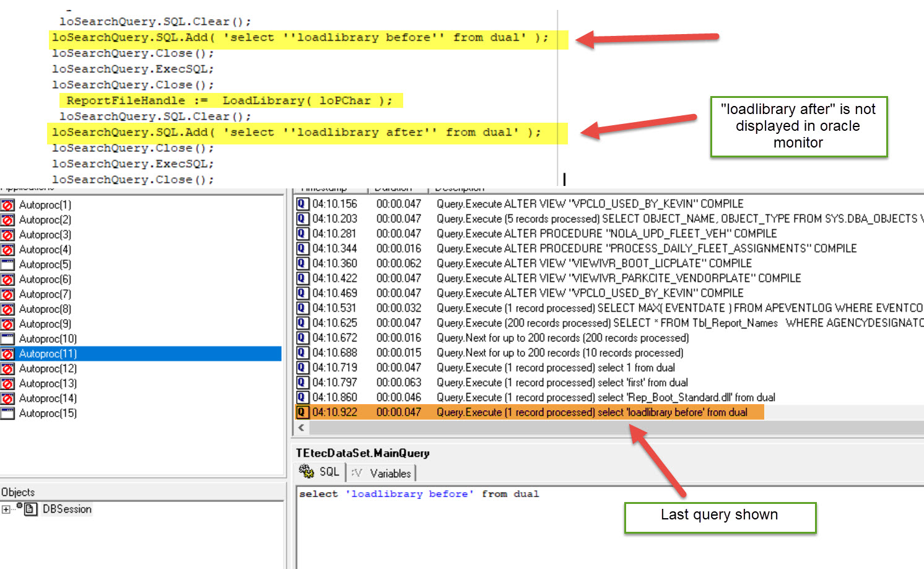Click the Autoproc(7) status icon
Image resolution: width=924 pixels, height=569 pixels.
click(x=7, y=294)
